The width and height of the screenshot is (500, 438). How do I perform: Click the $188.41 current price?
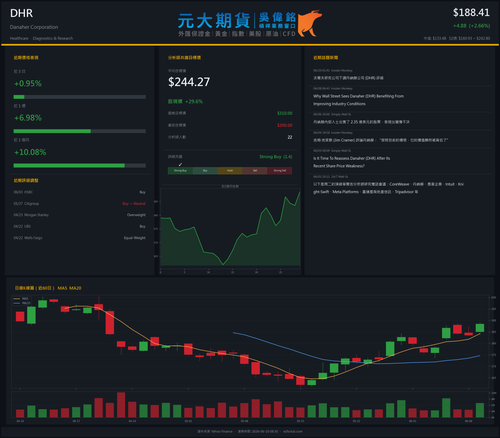point(471,13)
